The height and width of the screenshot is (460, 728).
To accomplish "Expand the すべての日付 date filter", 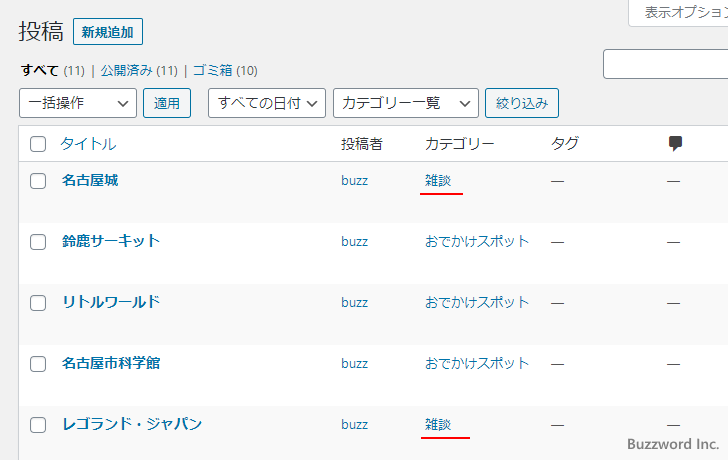I will (x=267, y=103).
